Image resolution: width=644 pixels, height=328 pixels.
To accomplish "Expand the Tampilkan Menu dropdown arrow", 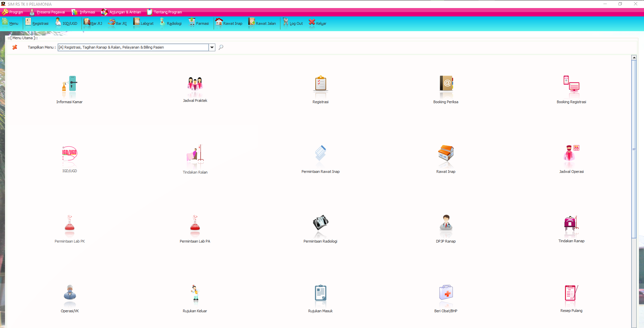I will [212, 48].
